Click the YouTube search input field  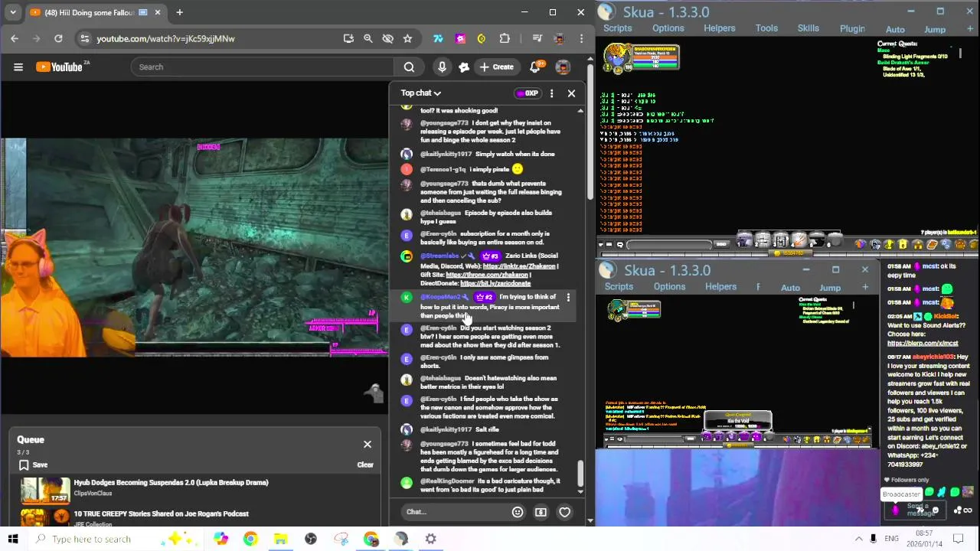coord(262,67)
